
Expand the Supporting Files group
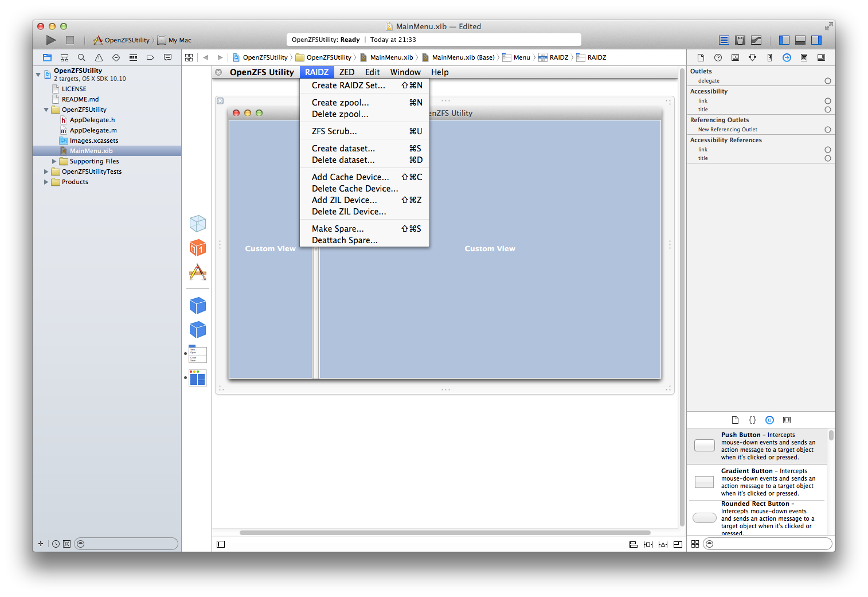pyautogui.click(x=54, y=161)
